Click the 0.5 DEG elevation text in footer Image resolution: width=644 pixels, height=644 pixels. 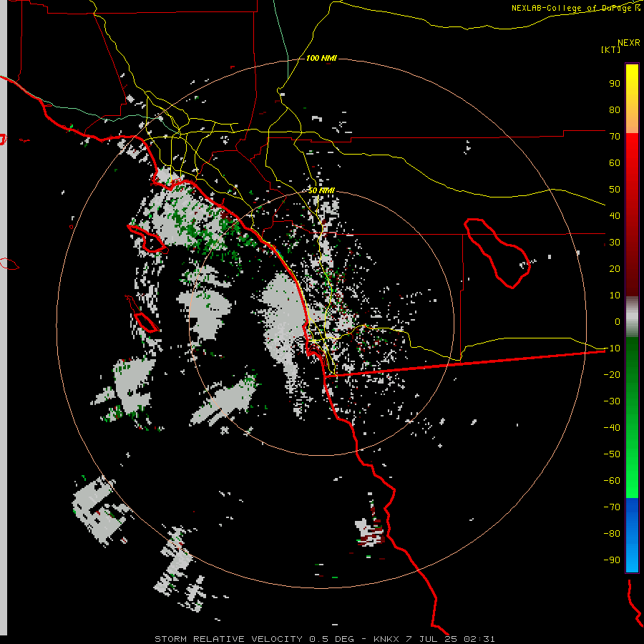tap(331, 639)
